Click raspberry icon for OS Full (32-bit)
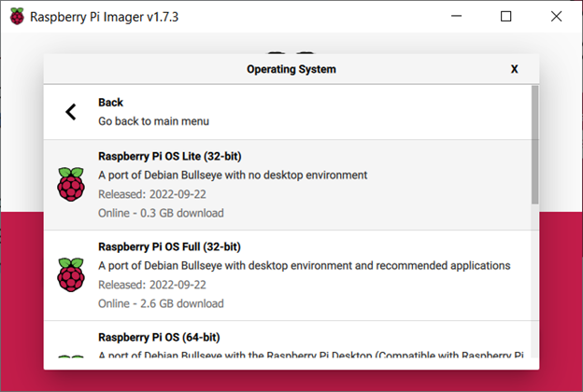 (71, 274)
